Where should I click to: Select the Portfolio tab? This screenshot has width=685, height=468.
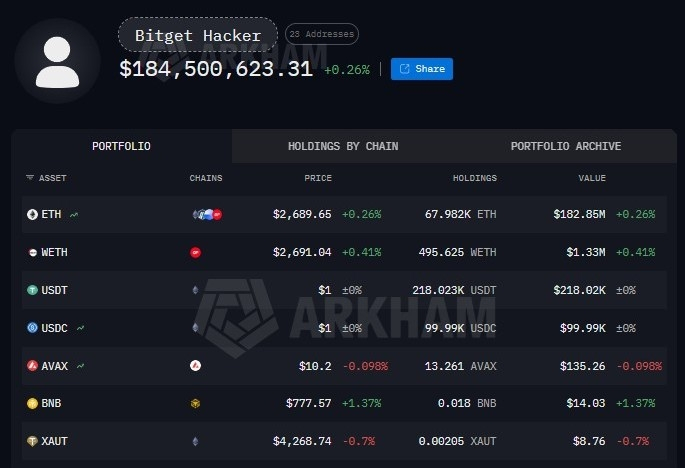pyautogui.click(x=121, y=146)
